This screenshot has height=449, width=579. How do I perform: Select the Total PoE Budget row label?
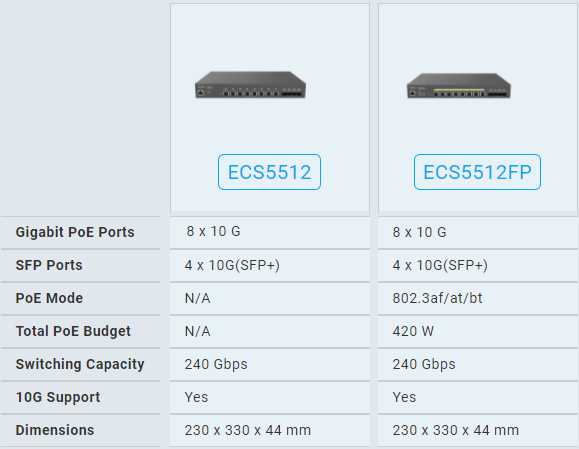[73, 331]
